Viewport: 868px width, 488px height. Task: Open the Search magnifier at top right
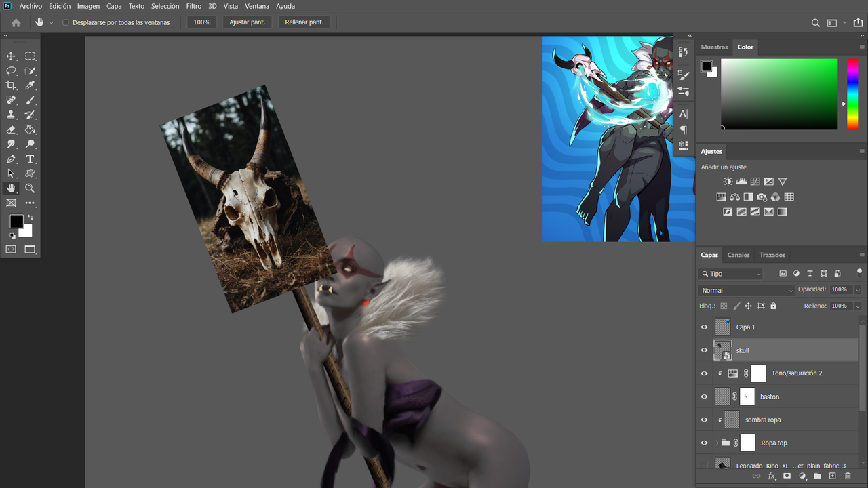click(x=816, y=22)
